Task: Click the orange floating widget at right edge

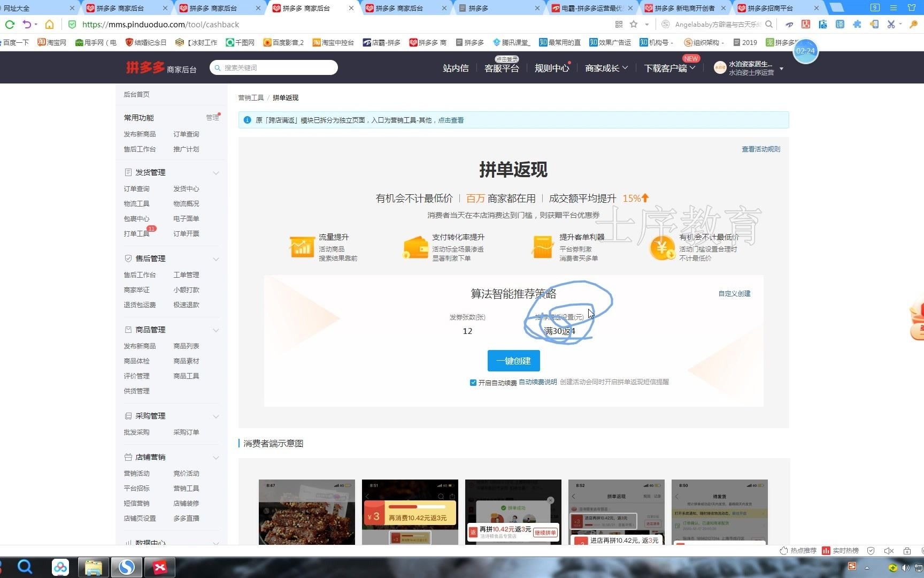Action: [917, 321]
